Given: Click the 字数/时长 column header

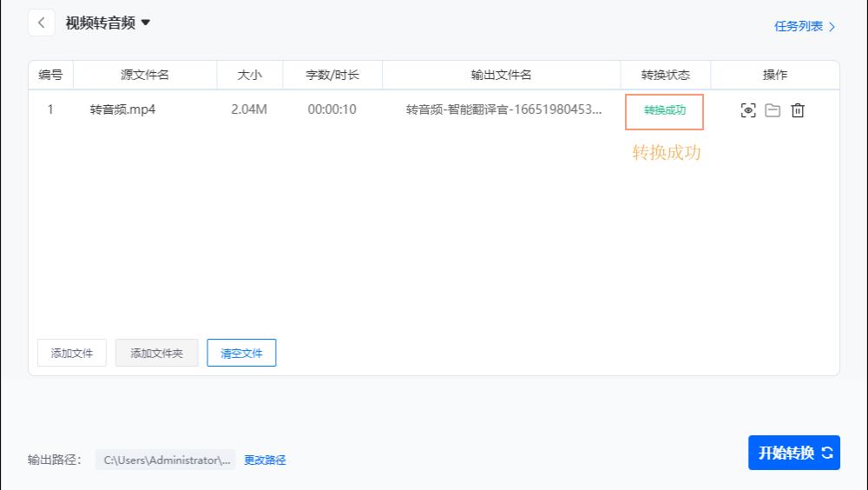Looking at the screenshot, I should tap(332, 75).
